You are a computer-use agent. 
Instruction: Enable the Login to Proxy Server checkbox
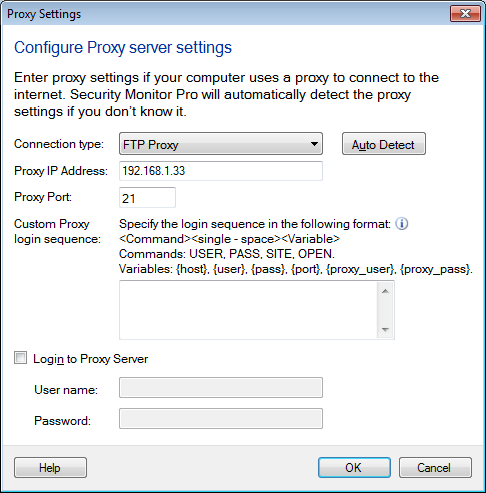tap(20, 358)
